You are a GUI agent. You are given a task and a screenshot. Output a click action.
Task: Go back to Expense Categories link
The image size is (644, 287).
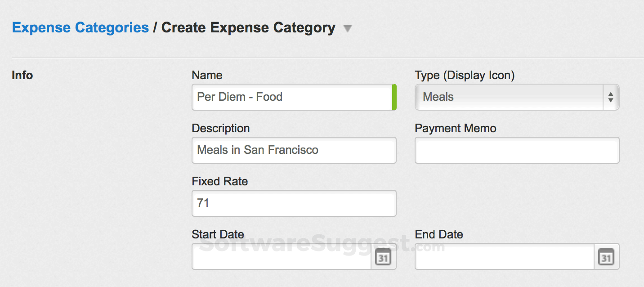point(80,27)
